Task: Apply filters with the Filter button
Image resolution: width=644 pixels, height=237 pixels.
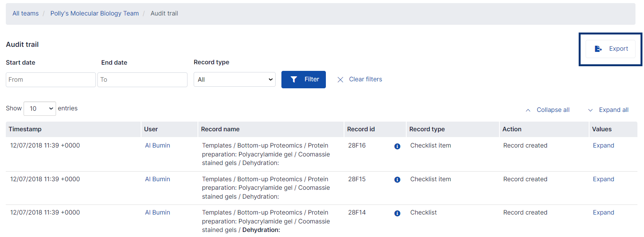Action: (x=303, y=79)
